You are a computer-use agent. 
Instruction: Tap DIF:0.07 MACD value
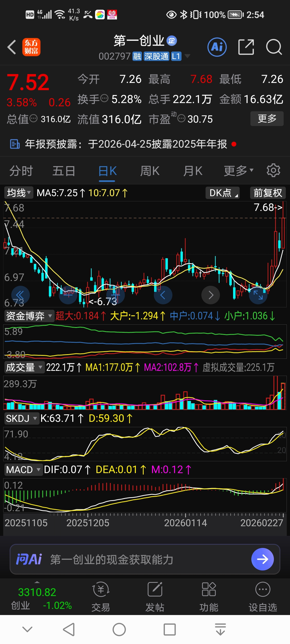pos(67,470)
